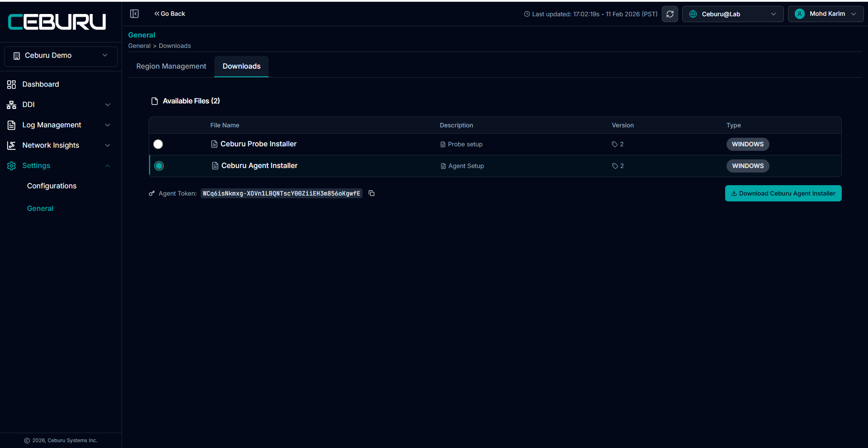Viewport: 868px width, 448px height.
Task: Click the Mohd Karim avatar icon
Action: (x=799, y=14)
